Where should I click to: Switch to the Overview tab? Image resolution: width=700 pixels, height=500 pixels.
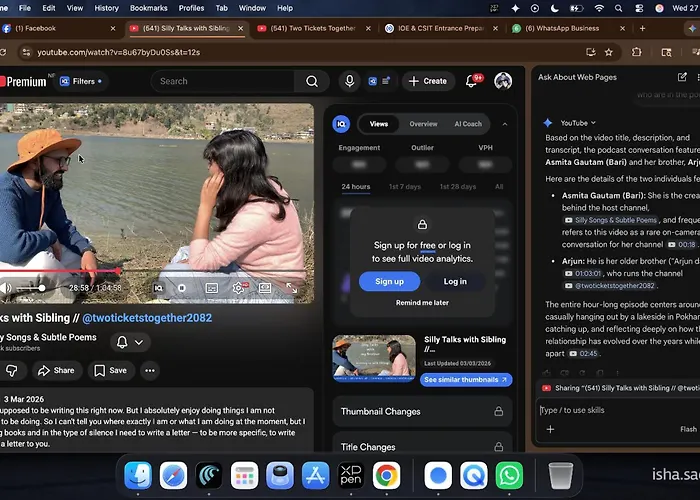click(423, 124)
